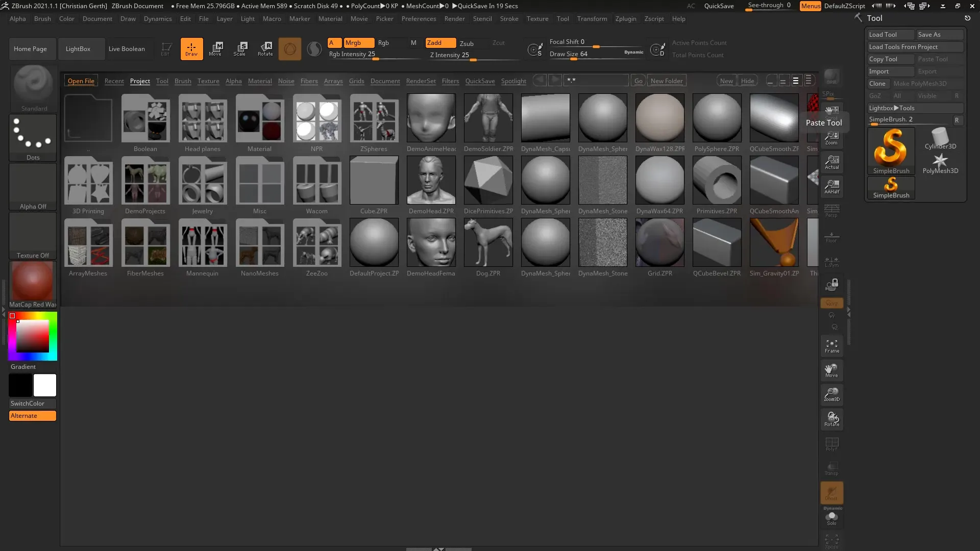The image size is (980, 551).
Task: Open the DemoProjects folder
Action: coord(145,185)
